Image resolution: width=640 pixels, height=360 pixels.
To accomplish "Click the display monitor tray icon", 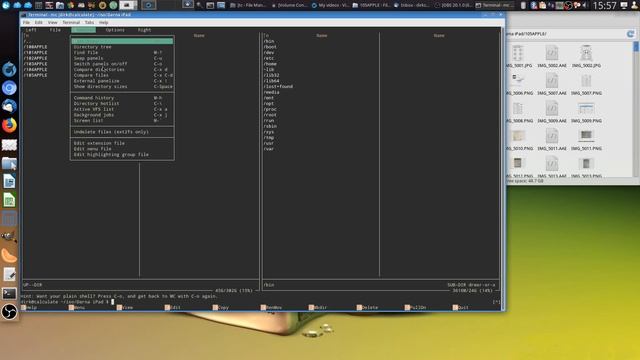I will click(624, 5).
